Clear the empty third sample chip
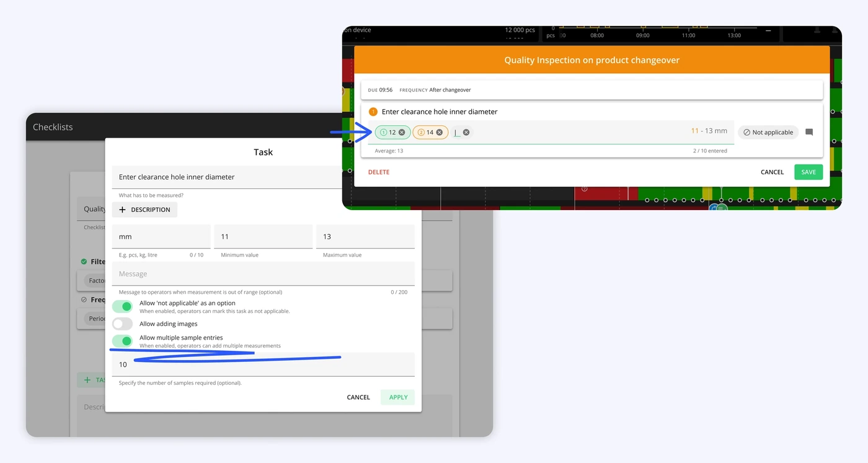The height and width of the screenshot is (463, 868). pos(466,132)
